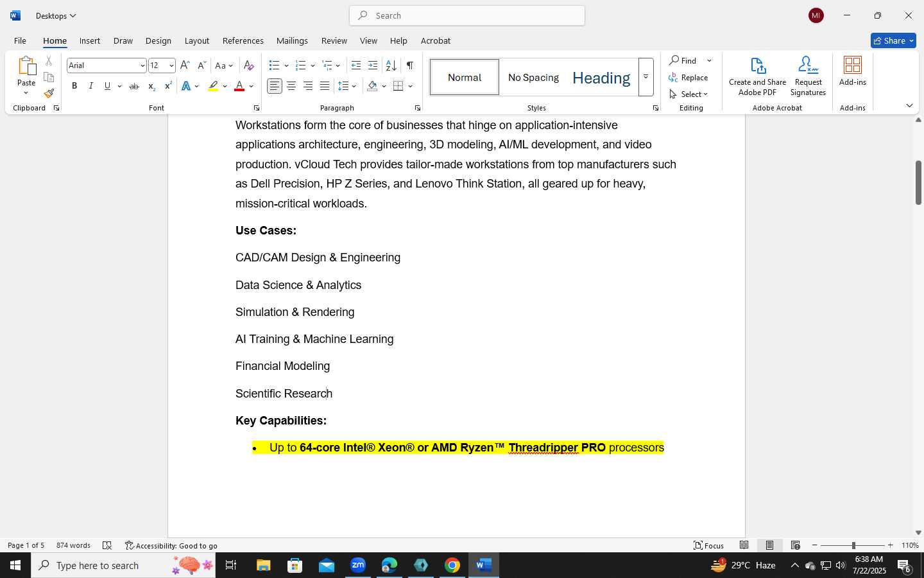The width and height of the screenshot is (924, 578).
Task: Toggle italic formatting
Action: click(x=91, y=86)
